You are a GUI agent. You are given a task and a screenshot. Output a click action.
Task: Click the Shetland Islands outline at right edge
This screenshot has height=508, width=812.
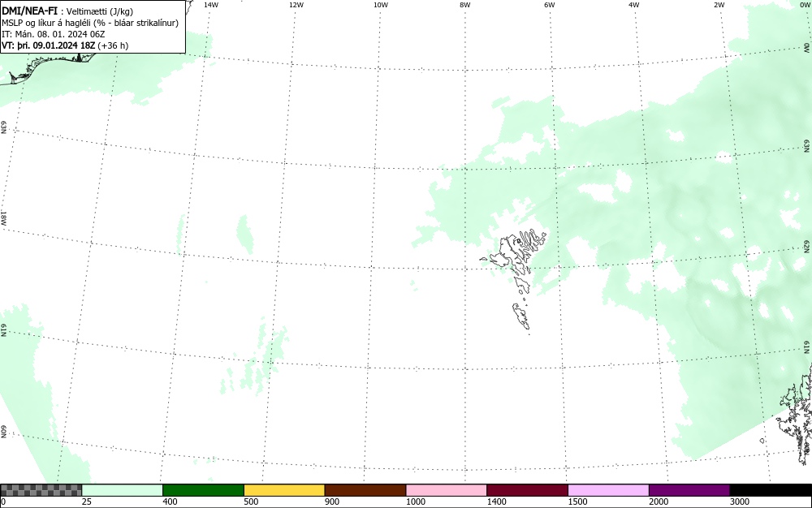click(797, 414)
